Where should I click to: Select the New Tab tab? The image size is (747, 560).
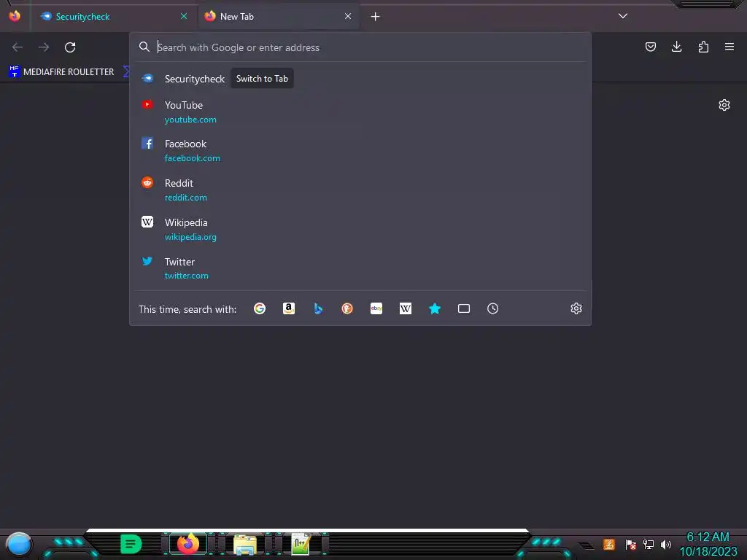[x=279, y=16]
